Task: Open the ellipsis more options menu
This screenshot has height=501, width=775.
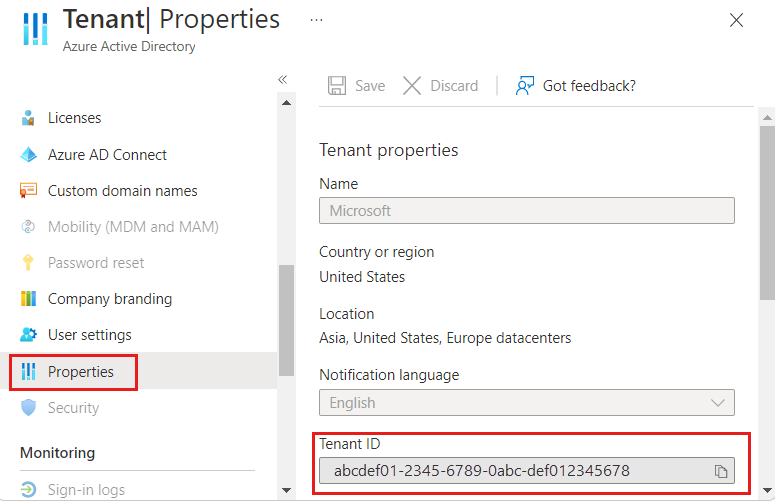Action: point(317,20)
